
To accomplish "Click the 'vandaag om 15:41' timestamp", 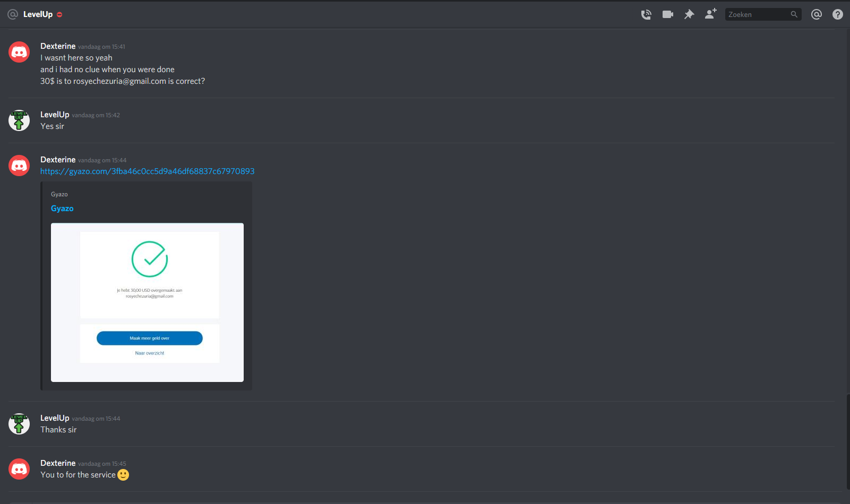I will 101,47.
